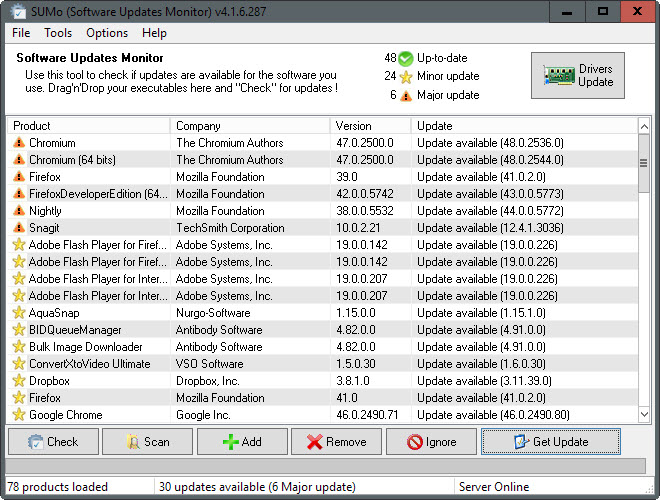Click the warning icon beside Snagit

tap(19, 228)
